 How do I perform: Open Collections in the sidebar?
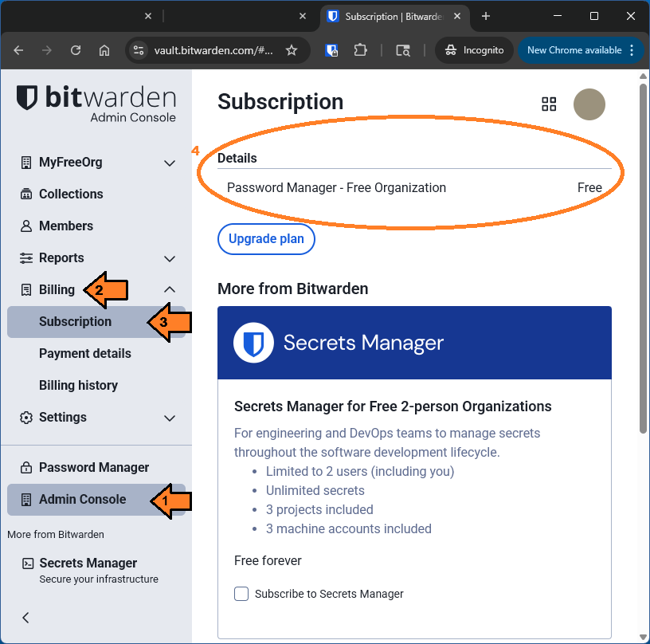pyautogui.click(x=71, y=194)
